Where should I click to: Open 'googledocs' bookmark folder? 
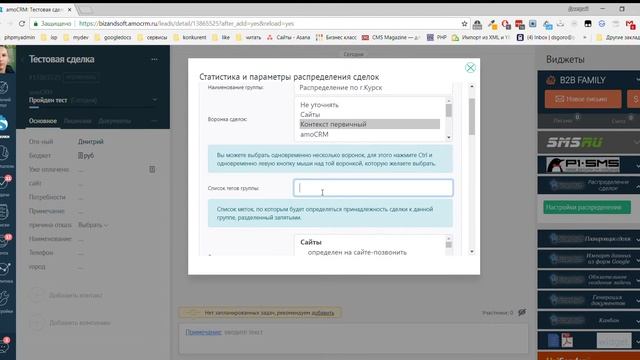pyautogui.click(x=113, y=37)
